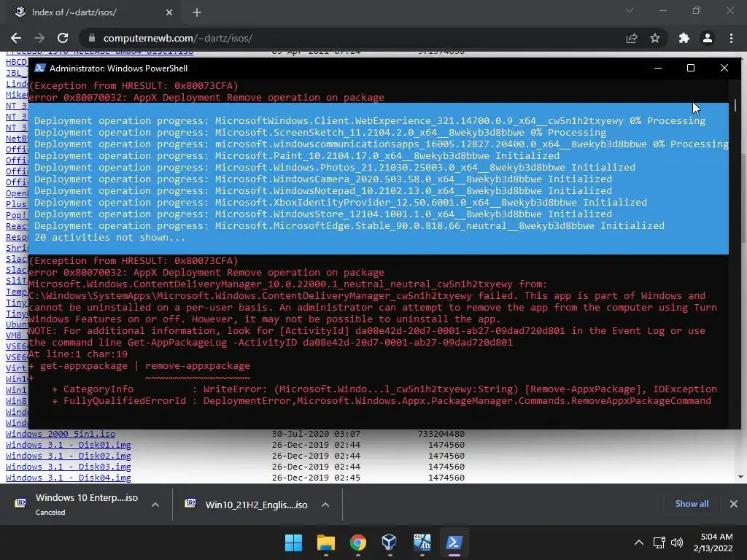Switch to PowerShell taskbar icon
Screen dimensions: 747x560
454,542
